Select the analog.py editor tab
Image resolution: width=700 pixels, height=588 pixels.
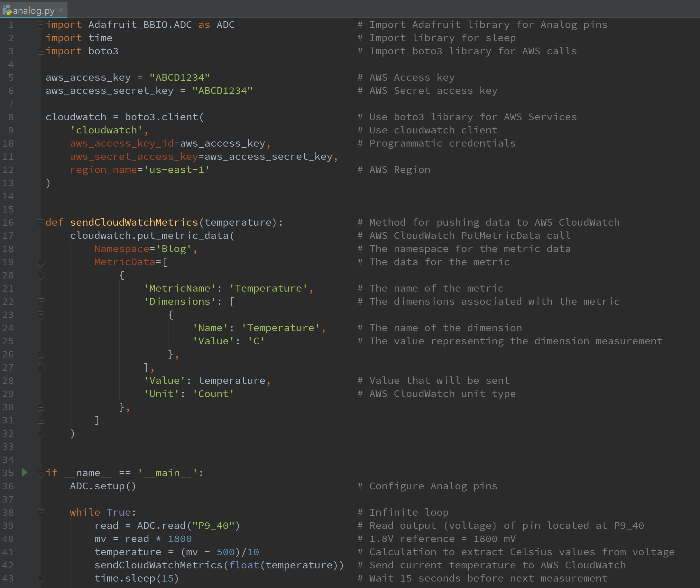tap(33, 10)
